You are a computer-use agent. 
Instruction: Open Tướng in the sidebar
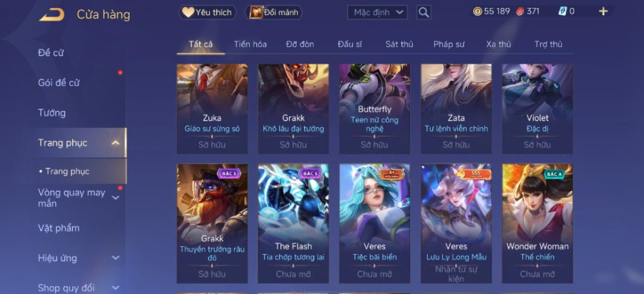52,113
